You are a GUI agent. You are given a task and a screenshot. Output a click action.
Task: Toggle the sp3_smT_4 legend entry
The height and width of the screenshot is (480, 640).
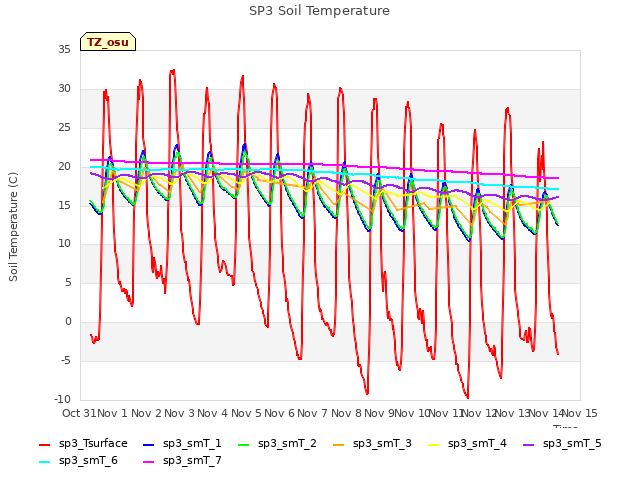pyautogui.click(x=467, y=444)
